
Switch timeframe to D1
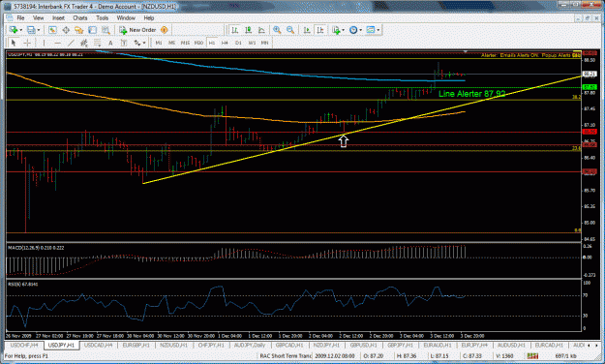(x=238, y=43)
